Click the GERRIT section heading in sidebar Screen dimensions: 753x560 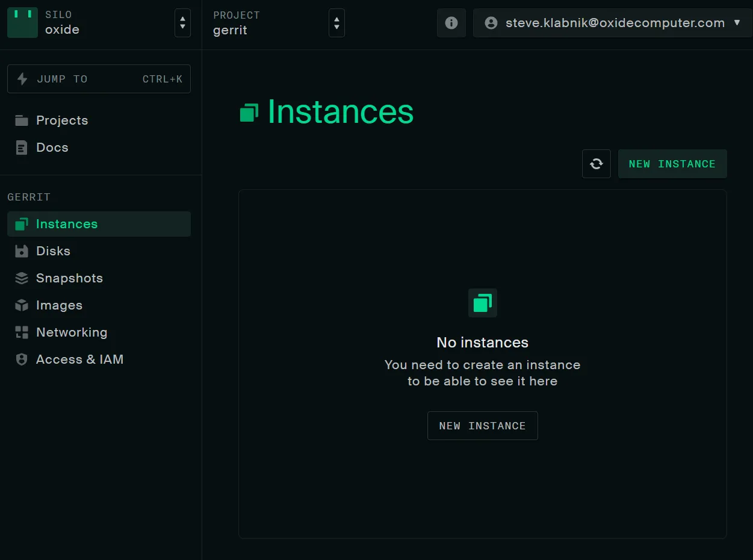pos(29,197)
